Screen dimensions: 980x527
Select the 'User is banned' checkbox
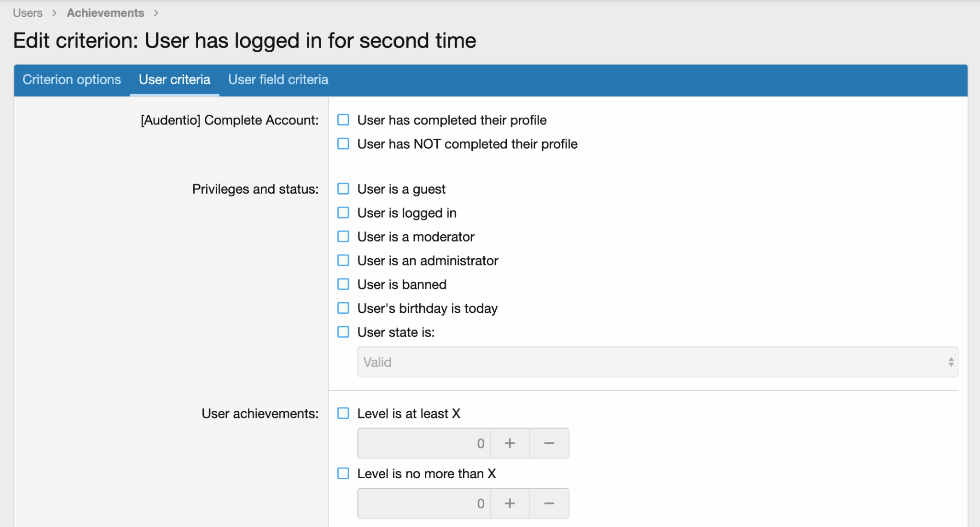[x=343, y=285]
